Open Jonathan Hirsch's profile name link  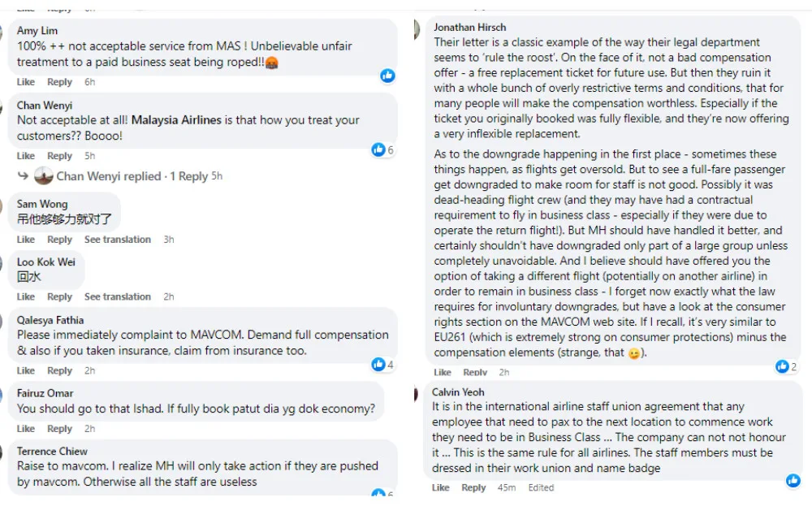coord(471,27)
